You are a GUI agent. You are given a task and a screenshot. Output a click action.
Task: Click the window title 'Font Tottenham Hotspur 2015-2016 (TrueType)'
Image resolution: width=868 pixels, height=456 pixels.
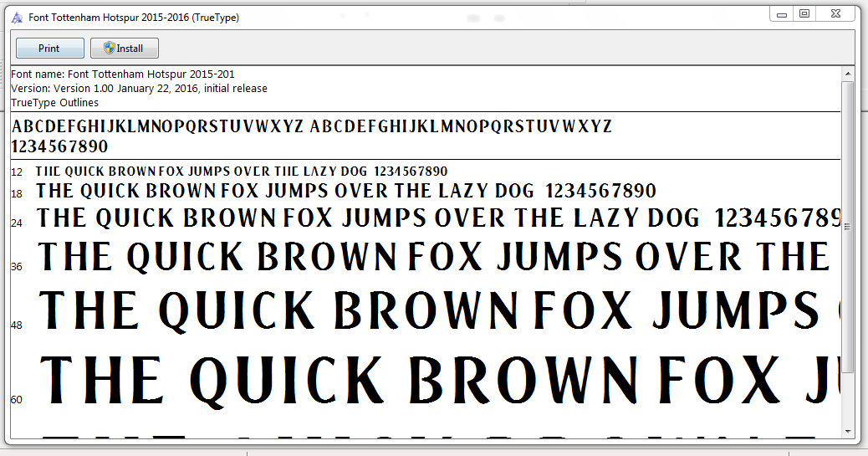tap(134, 18)
